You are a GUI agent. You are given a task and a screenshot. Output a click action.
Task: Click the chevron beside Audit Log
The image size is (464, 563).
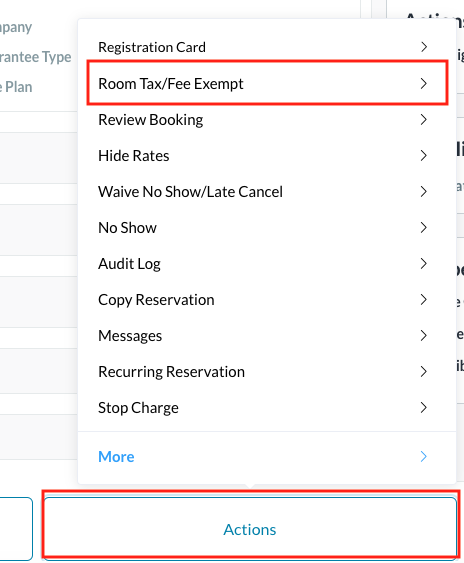[x=424, y=264]
